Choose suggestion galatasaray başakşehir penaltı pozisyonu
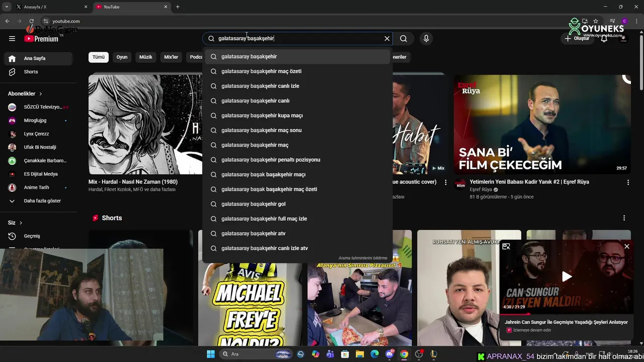Image resolution: width=644 pixels, height=362 pixels. (297, 160)
